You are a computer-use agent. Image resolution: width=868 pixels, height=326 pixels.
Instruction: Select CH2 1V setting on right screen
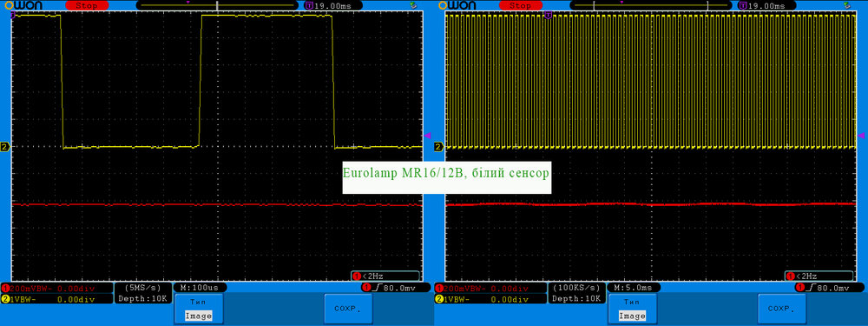click(x=490, y=299)
